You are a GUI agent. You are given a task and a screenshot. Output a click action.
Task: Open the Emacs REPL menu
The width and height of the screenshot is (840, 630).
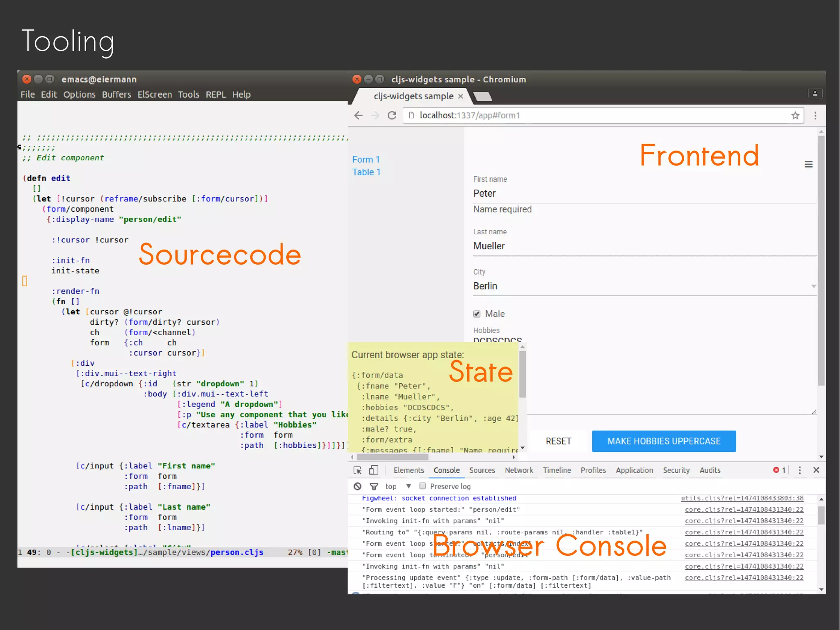click(216, 94)
